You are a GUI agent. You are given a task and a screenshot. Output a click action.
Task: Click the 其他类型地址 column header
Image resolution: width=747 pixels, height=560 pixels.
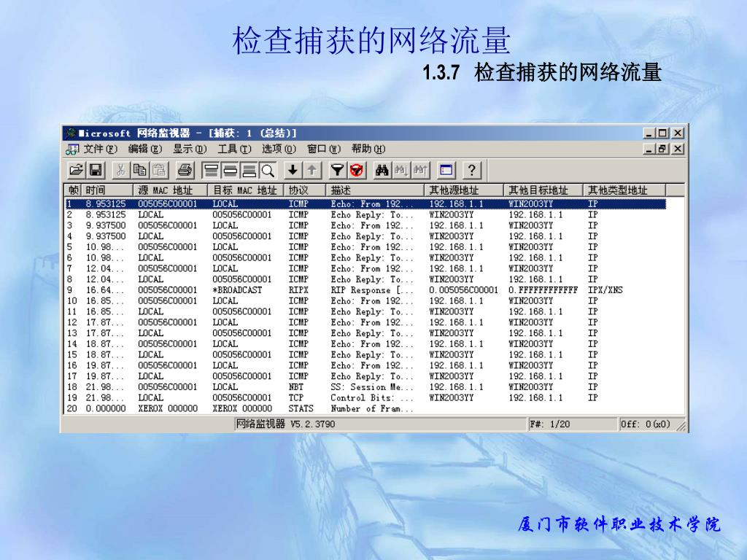624,190
